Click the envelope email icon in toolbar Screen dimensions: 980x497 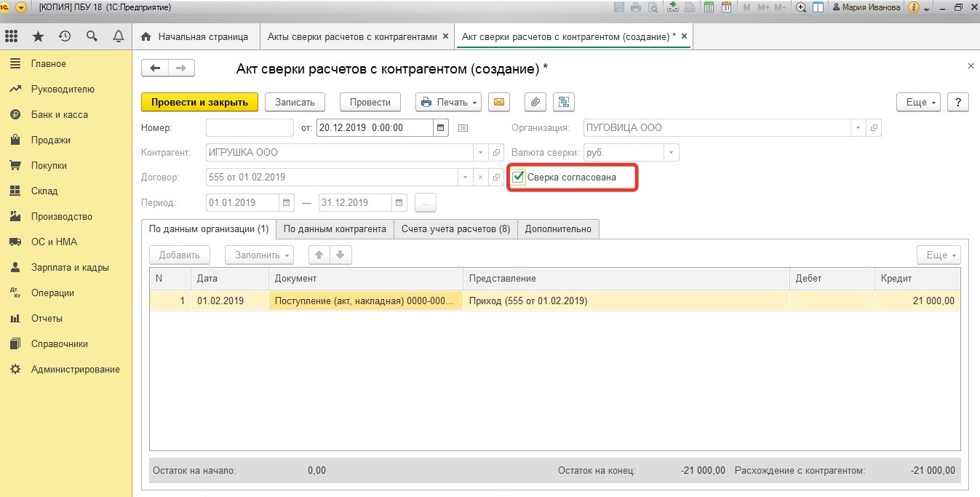tap(498, 103)
